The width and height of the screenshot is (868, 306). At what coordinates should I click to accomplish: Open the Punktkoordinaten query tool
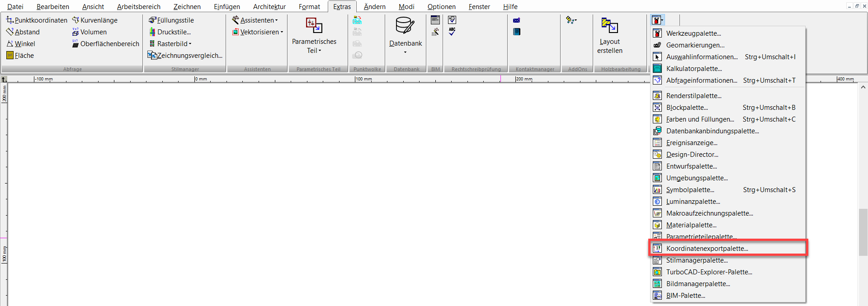37,20
